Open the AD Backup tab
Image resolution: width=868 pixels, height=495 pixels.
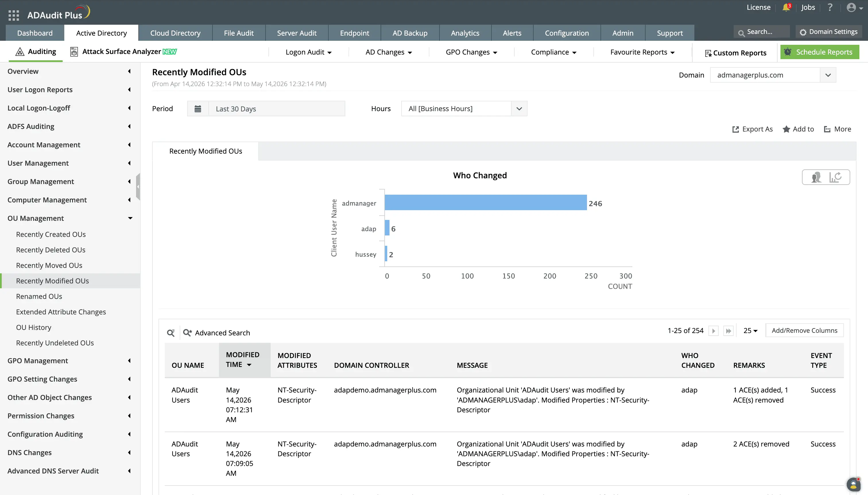coord(410,33)
